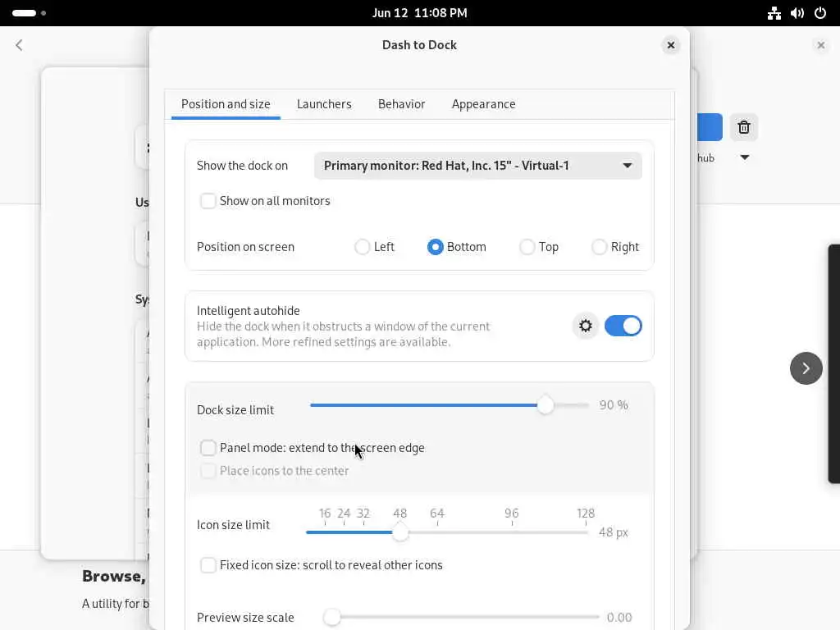840x630 pixels.
Task: Click the 24 mark on icon size slider
Action: pos(344,514)
